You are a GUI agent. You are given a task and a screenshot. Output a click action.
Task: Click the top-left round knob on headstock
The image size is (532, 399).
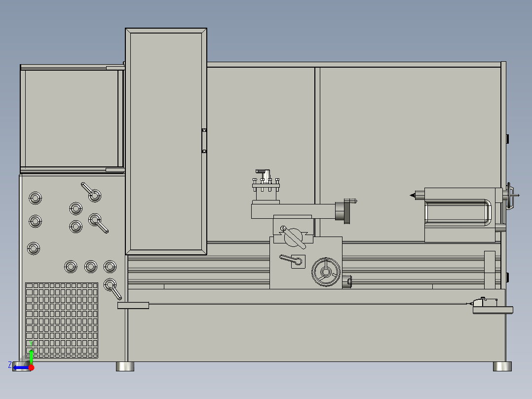point(36,198)
